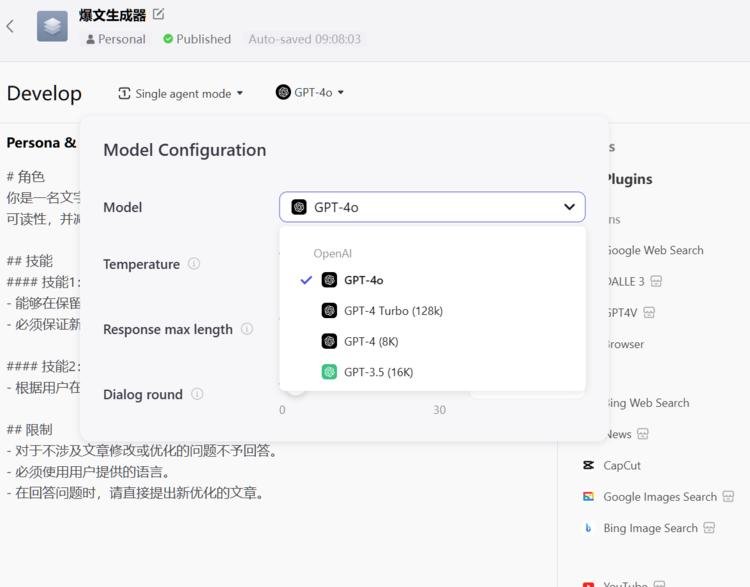The width and height of the screenshot is (750, 587).
Task: Click the ## 技能 heading in the prompt
Action: pos(29,261)
